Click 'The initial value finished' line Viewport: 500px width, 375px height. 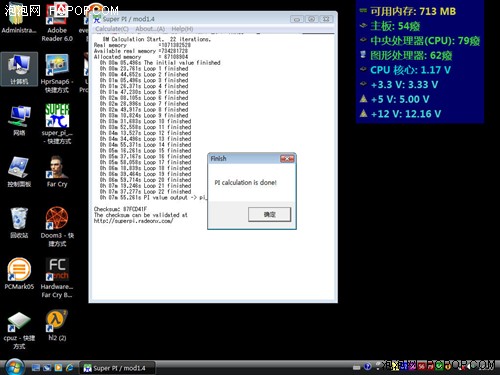(160, 63)
